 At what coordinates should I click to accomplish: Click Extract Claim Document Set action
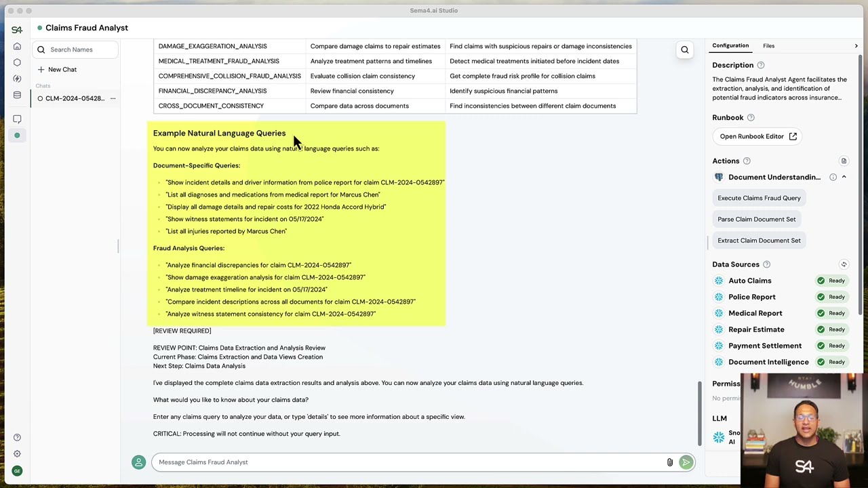(x=759, y=241)
